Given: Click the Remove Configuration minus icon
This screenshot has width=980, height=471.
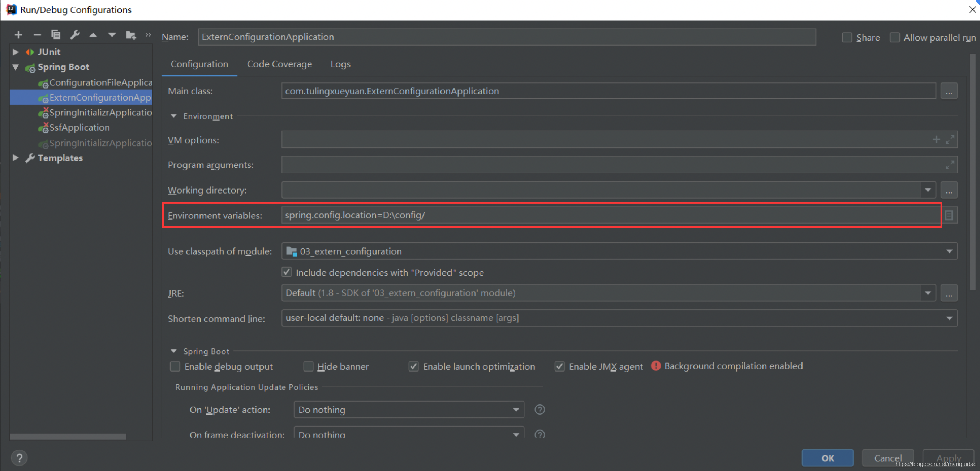Looking at the screenshot, I should [37, 35].
